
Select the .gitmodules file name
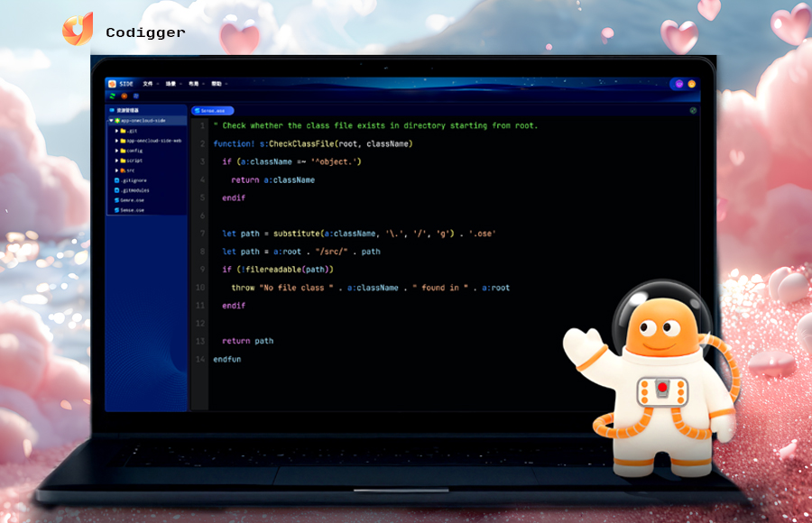[135, 190]
